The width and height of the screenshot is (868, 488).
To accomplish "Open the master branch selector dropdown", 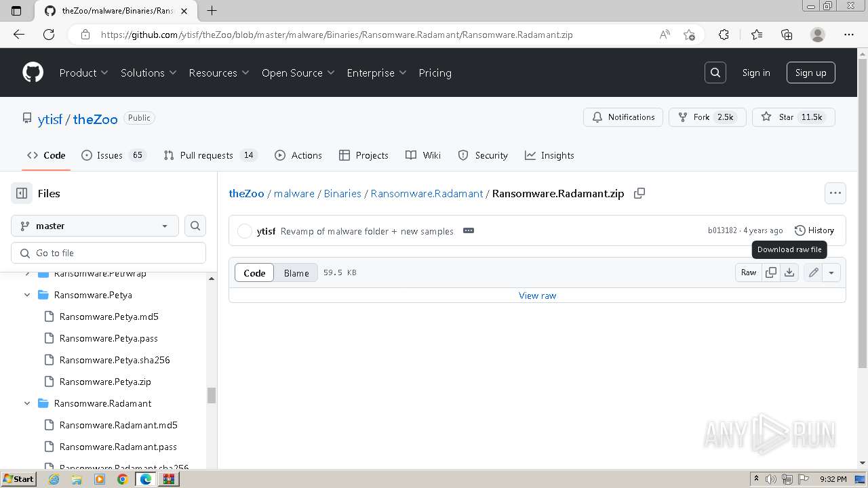I will (x=95, y=226).
